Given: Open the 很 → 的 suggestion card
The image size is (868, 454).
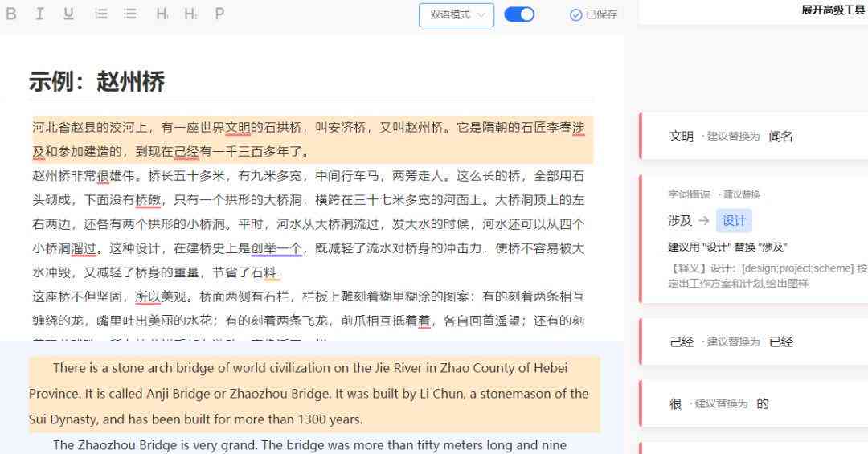Looking at the screenshot, I should click(x=753, y=403).
